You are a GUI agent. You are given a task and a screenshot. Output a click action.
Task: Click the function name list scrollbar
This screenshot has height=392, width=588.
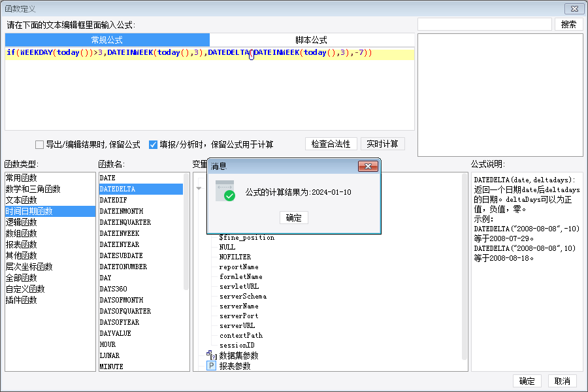click(186, 231)
